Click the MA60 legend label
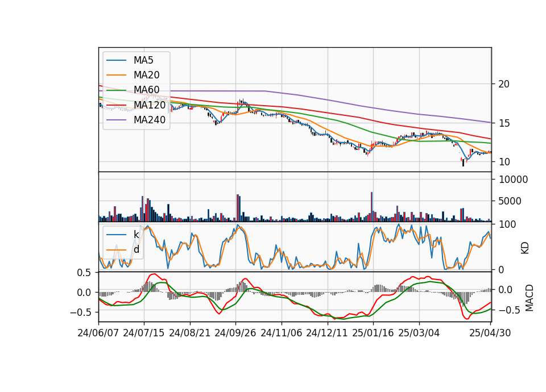The height and width of the screenshot is (392, 546). [147, 90]
